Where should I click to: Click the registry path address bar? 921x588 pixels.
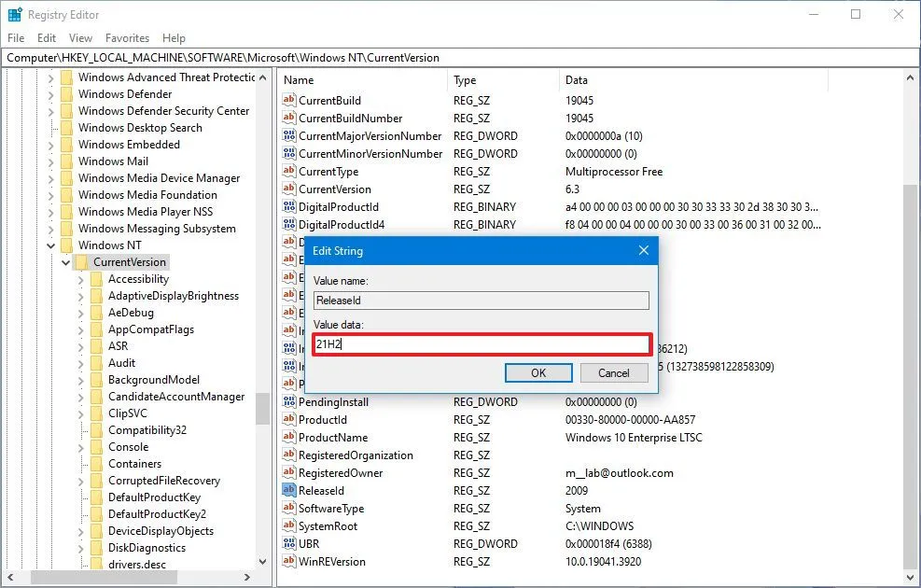coord(373,57)
